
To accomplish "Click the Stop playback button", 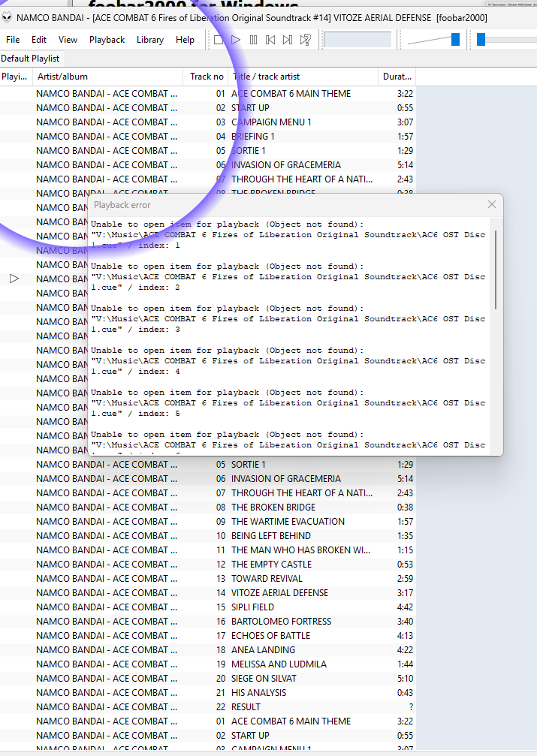I will [218, 40].
